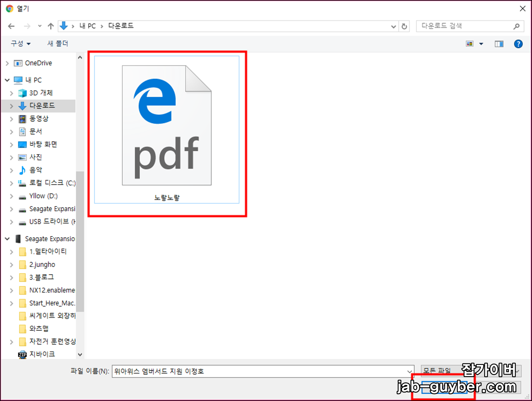532x401 pixels.
Task: Go up one folder level
Action: pyautogui.click(x=51, y=26)
